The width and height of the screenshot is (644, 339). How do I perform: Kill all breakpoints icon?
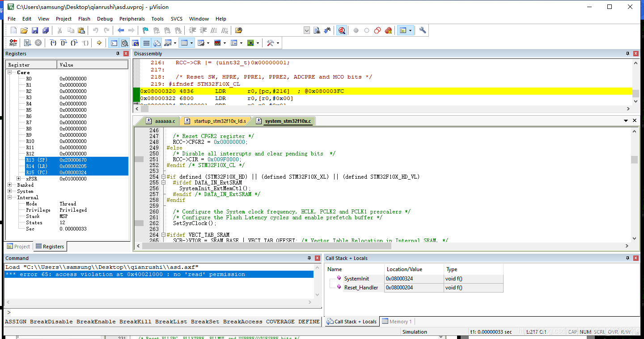(388, 30)
